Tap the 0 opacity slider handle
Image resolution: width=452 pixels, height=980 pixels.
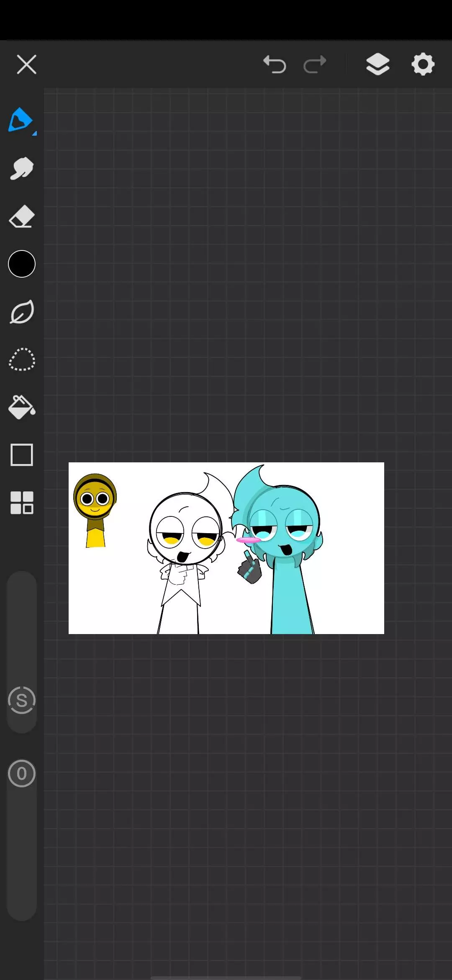pos(22,774)
